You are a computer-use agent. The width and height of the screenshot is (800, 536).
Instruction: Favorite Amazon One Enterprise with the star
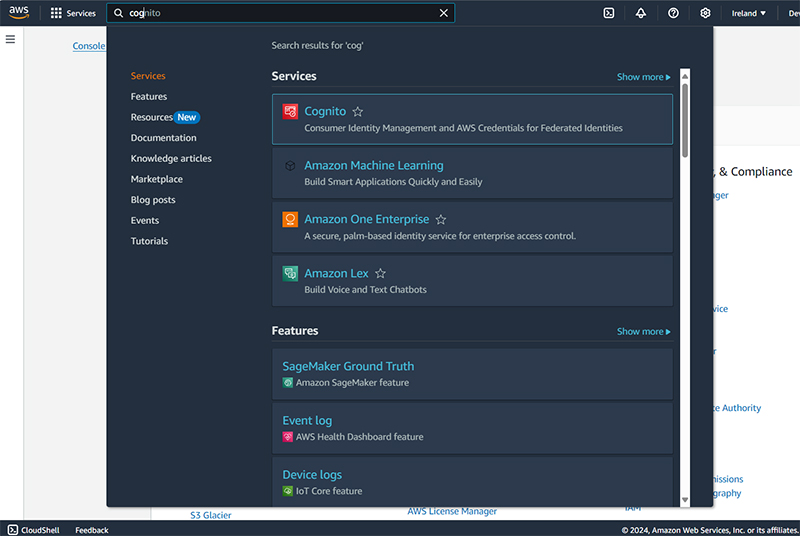(441, 219)
